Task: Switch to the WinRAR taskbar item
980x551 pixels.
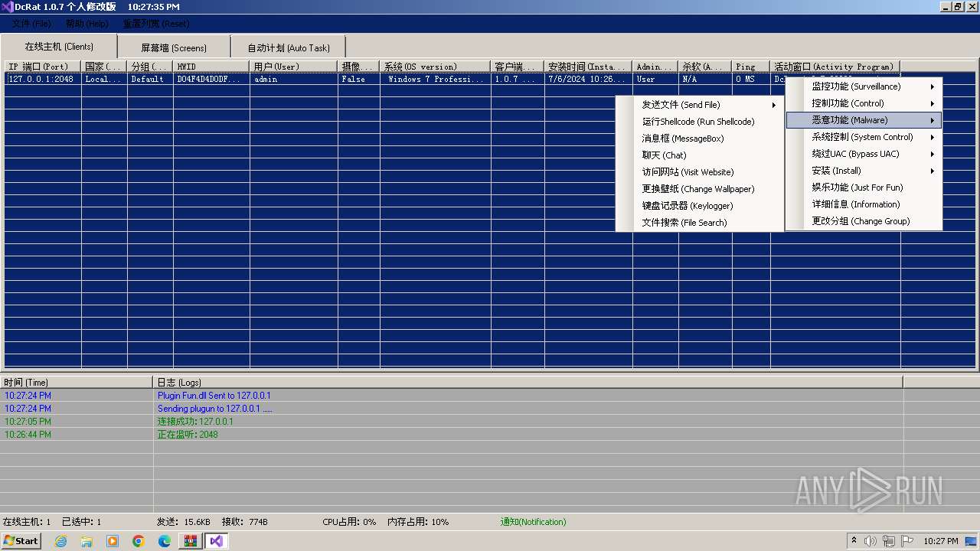Action: [191, 541]
